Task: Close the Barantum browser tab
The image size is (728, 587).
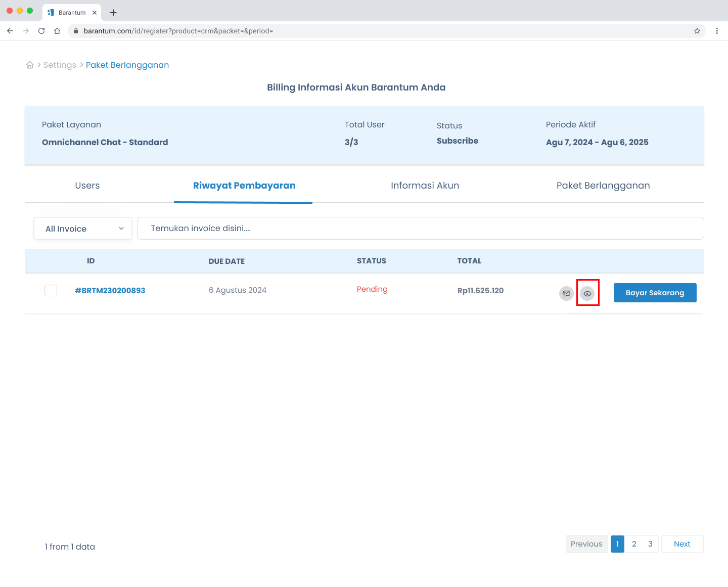Action: point(95,13)
